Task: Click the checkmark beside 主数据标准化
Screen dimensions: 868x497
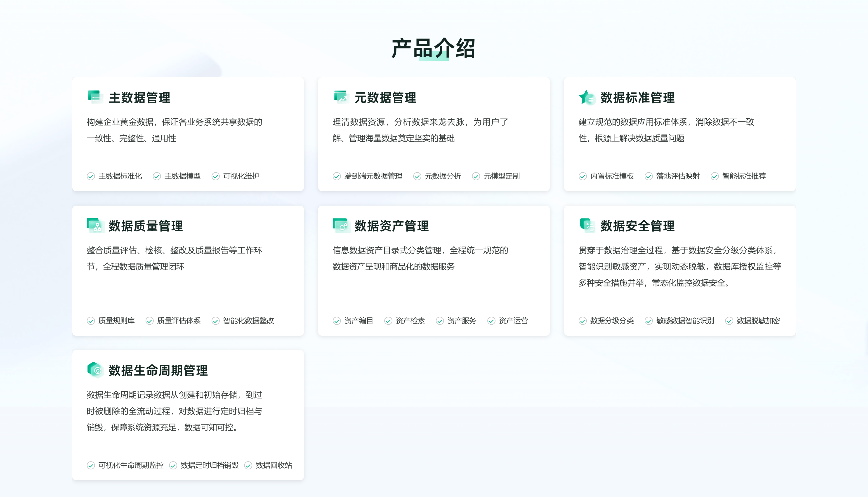Action: (x=90, y=176)
